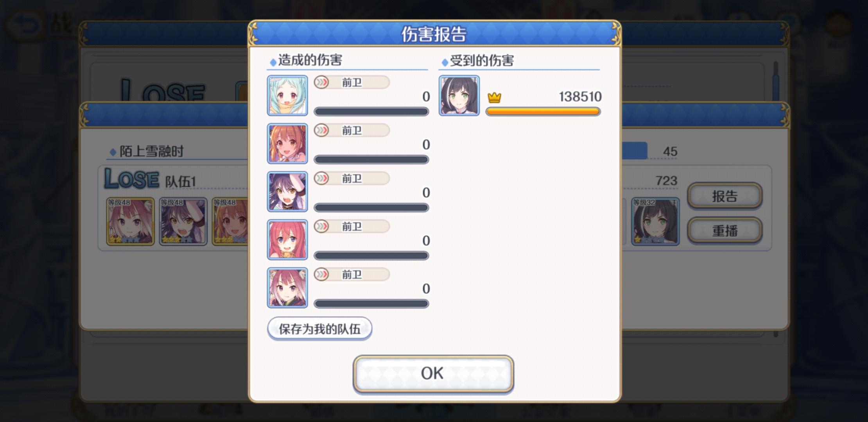Select the pink-haired fox-ear character portrait
Viewport: 868px width, 422px height.
coord(287,288)
